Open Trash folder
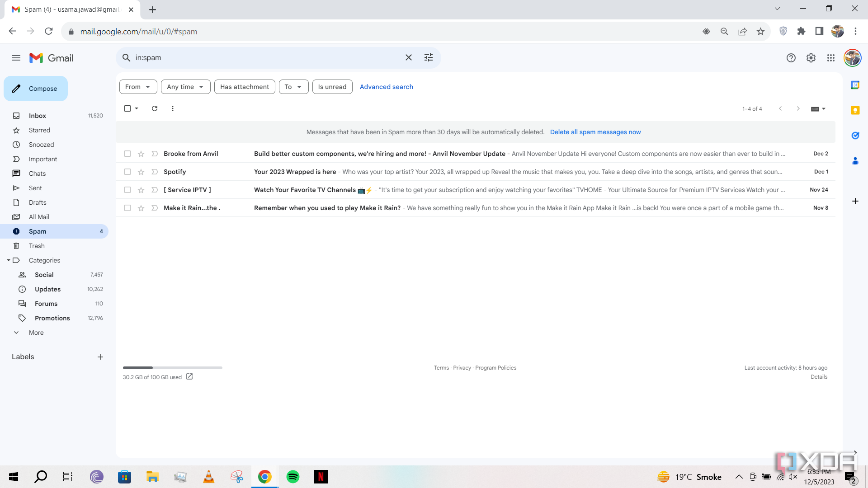Image resolution: width=868 pixels, height=488 pixels. pos(54,246)
